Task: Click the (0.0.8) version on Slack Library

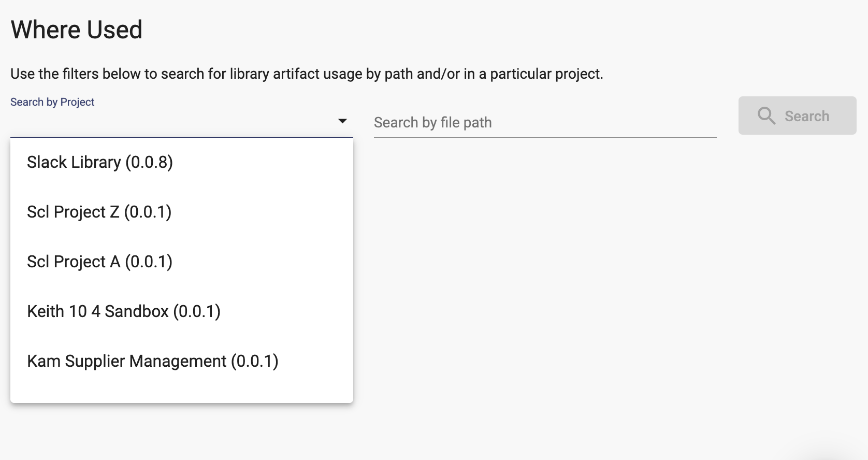Action: pos(149,162)
